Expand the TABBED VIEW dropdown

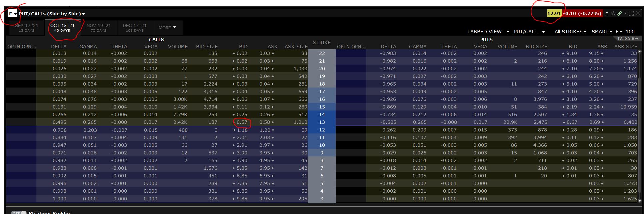click(488, 32)
